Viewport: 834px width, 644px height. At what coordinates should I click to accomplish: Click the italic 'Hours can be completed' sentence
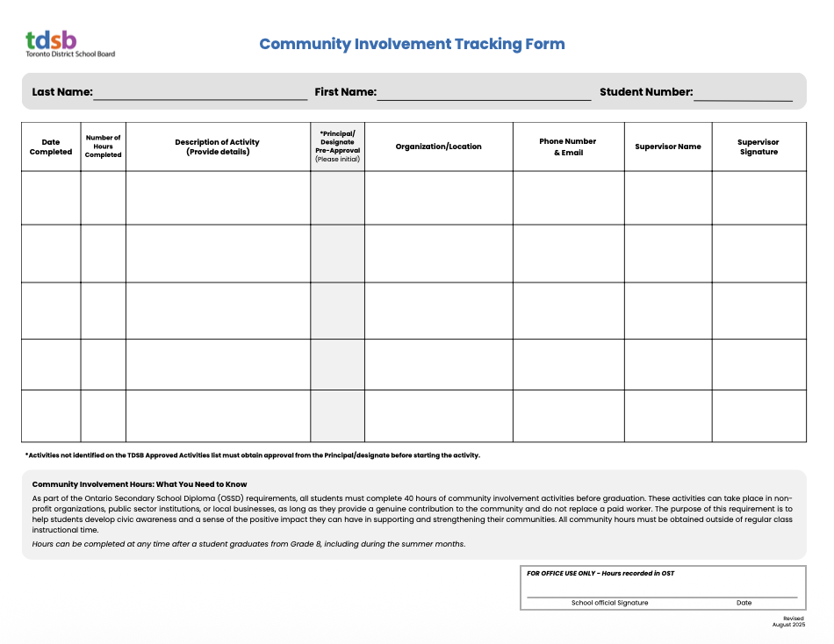(x=248, y=544)
